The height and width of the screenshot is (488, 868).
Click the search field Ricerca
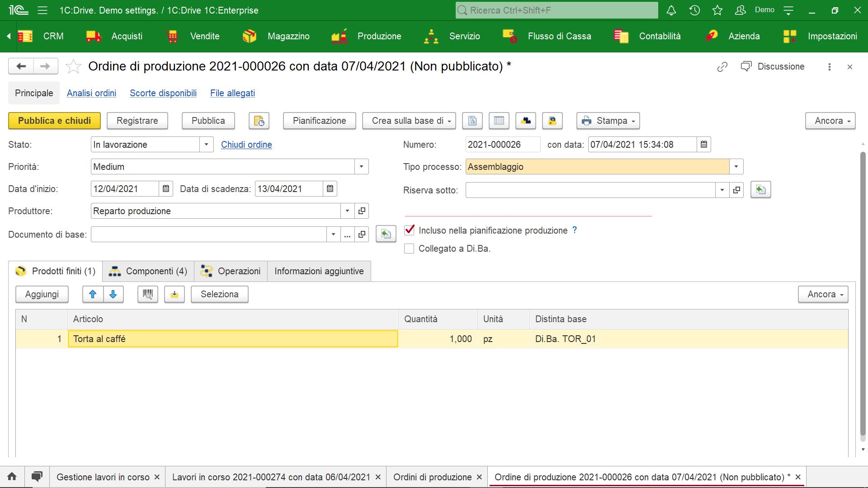[557, 10]
